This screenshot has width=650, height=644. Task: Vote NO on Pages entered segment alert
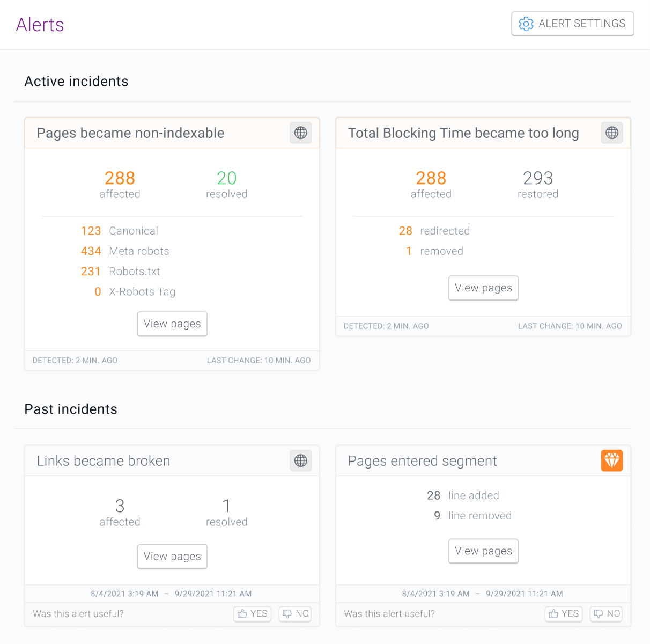tap(607, 613)
